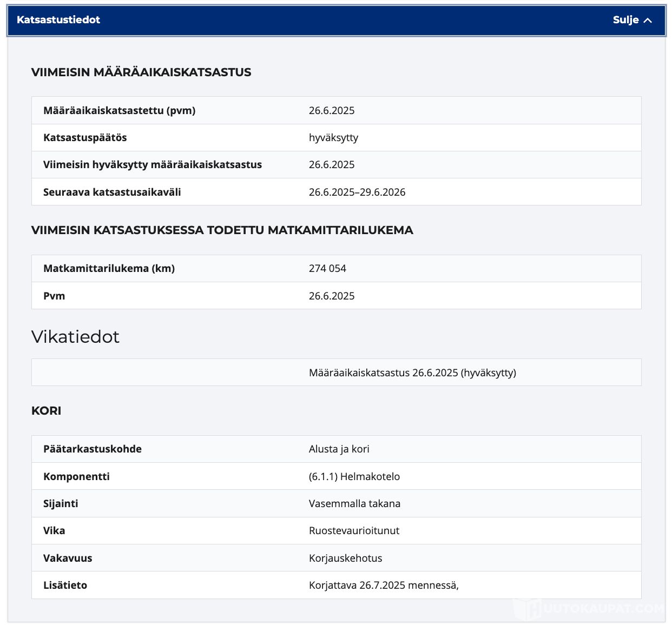672x625 pixels.
Task: Select the KORI section heading
Action: [x=47, y=411]
